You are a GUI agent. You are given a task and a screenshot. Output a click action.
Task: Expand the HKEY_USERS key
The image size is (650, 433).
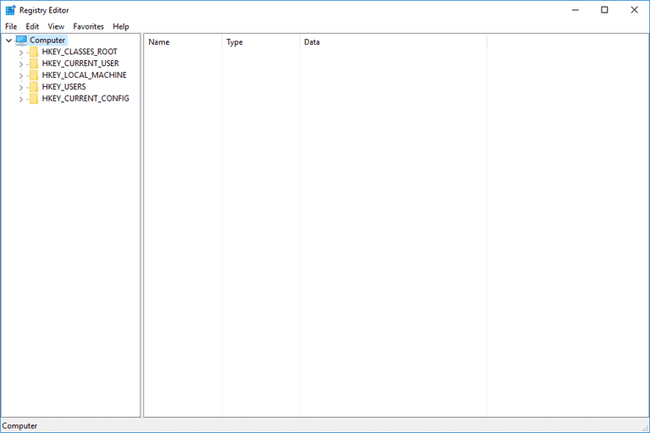(21, 87)
